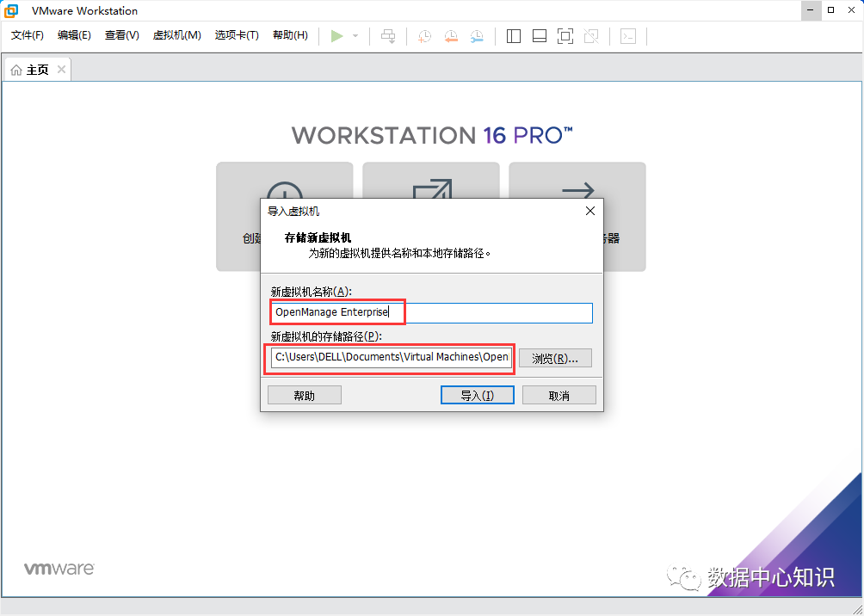
Task: Click the 新虚拟机的存储路径 path field
Action: coord(392,357)
